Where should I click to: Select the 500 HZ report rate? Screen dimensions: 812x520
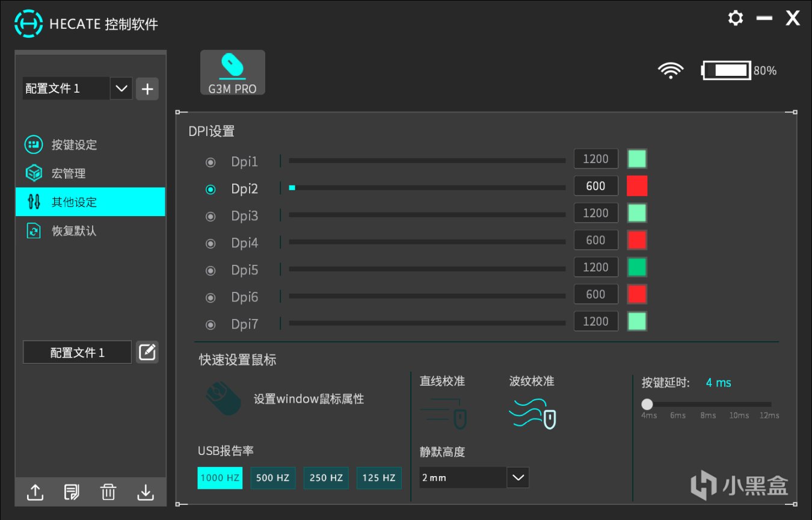tap(272, 477)
